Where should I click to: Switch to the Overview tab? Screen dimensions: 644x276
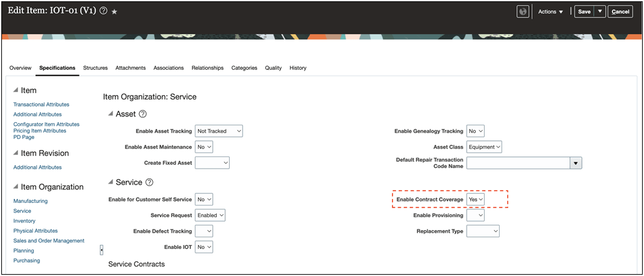pyautogui.click(x=21, y=68)
